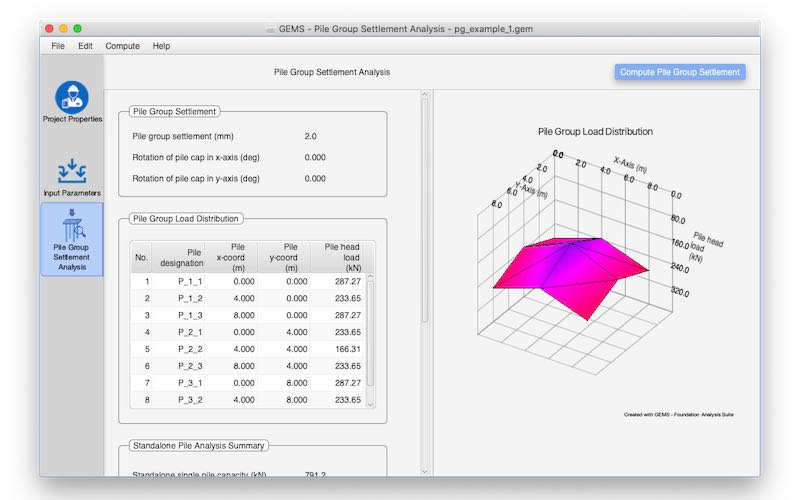Viewport: 800px width, 500px height.
Task: Click the 'Pile y-coord (m)' column header
Action: click(x=284, y=257)
